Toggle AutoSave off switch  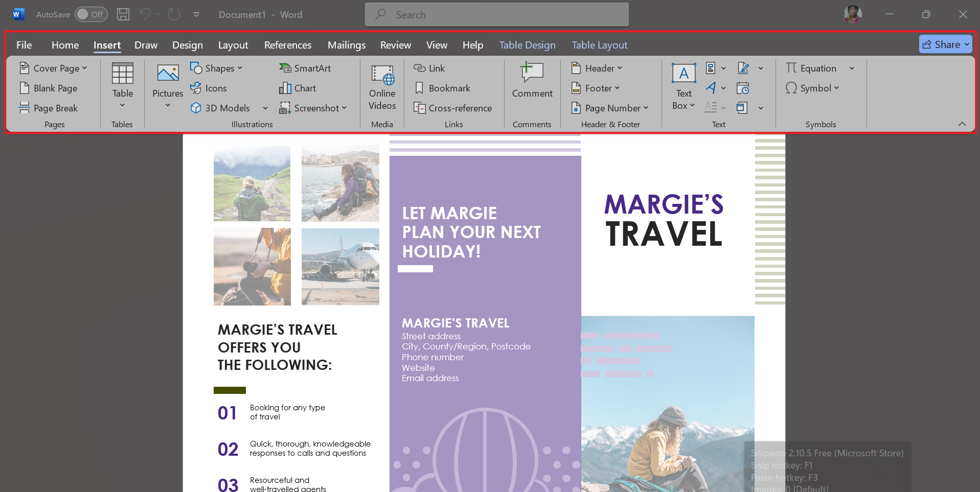point(91,14)
